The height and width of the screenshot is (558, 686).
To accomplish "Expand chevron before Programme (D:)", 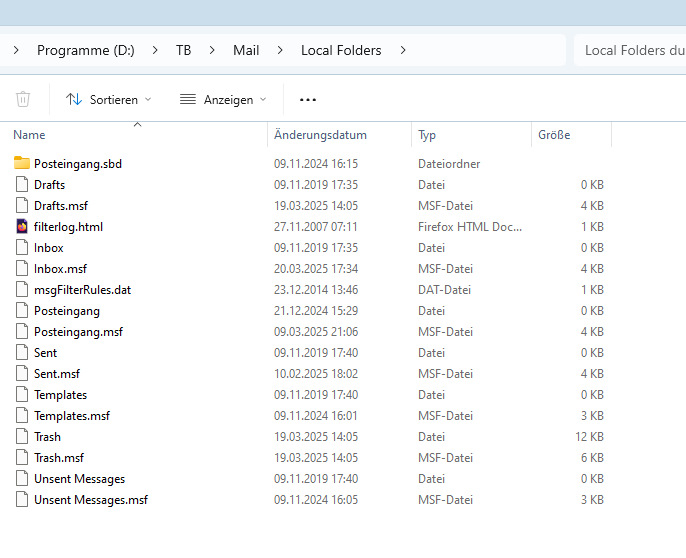I will pyautogui.click(x=16, y=50).
